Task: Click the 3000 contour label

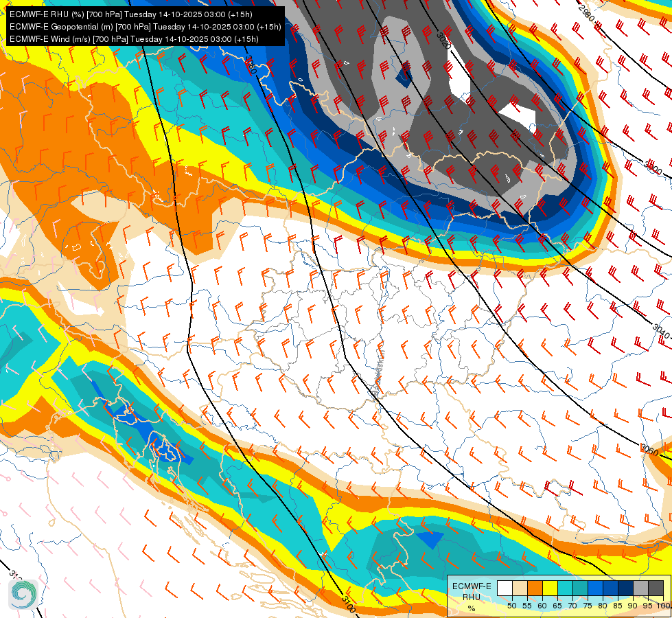Action: [653, 168]
